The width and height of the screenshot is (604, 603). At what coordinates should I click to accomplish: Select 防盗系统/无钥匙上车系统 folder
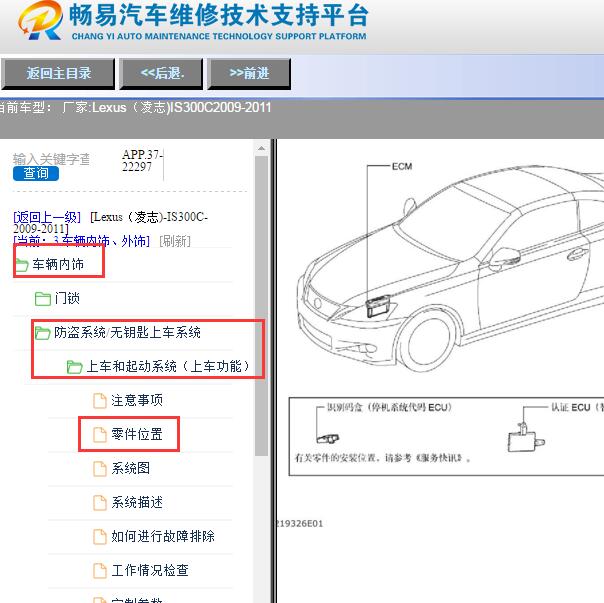pos(127,332)
